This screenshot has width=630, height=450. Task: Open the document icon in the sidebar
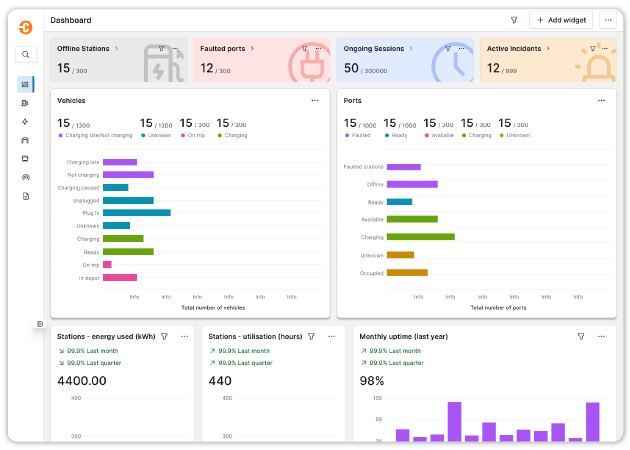(25, 196)
